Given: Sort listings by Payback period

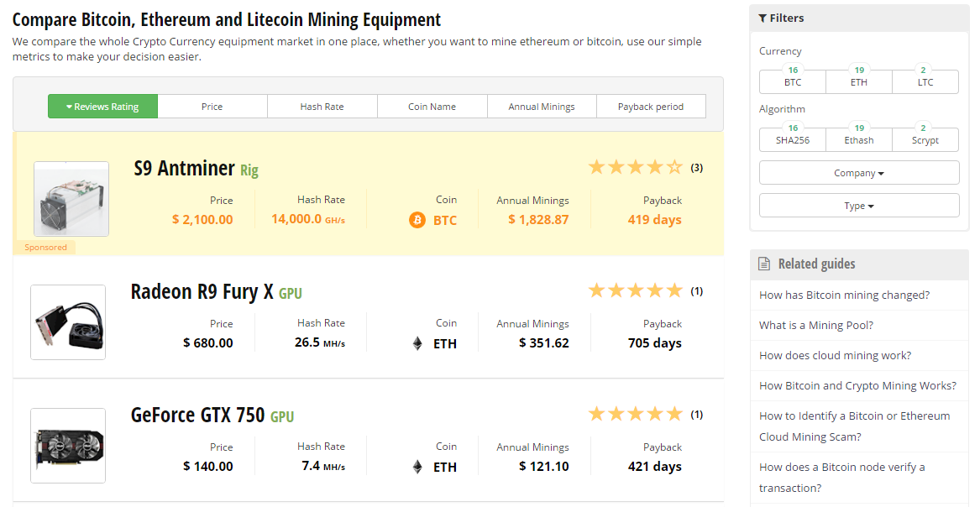Looking at the screenshot, I should [652, 107].
